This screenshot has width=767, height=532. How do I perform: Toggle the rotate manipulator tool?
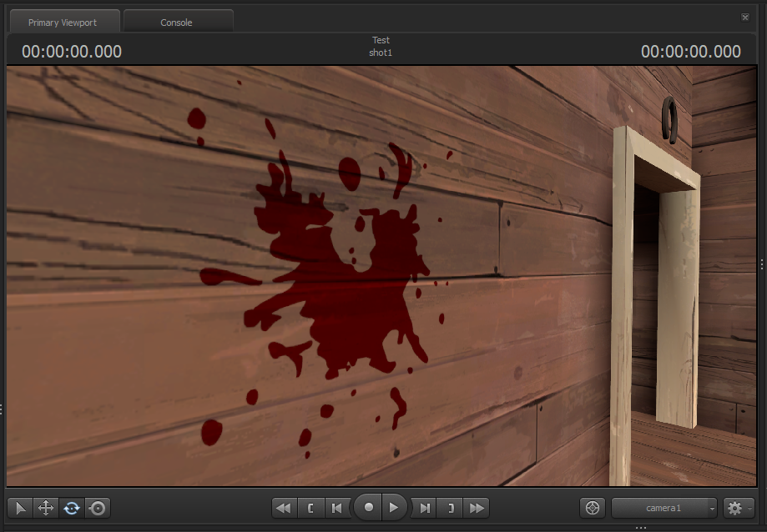[x=72, y=508]
